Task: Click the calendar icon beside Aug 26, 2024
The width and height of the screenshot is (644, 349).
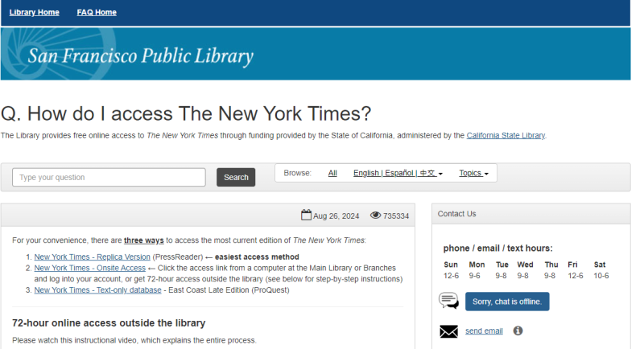Action: 306,216
